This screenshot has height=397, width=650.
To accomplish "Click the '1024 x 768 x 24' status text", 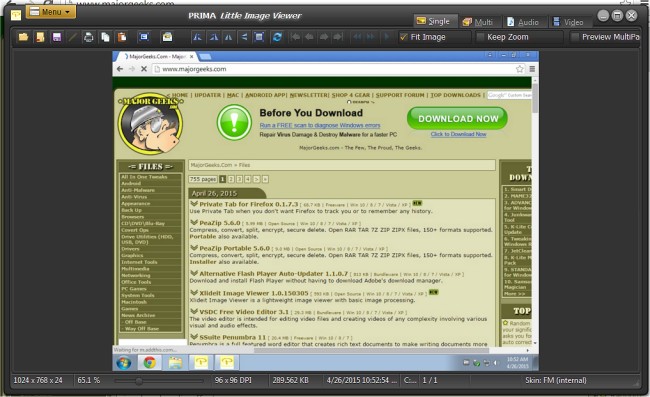I will click(38, 380).
